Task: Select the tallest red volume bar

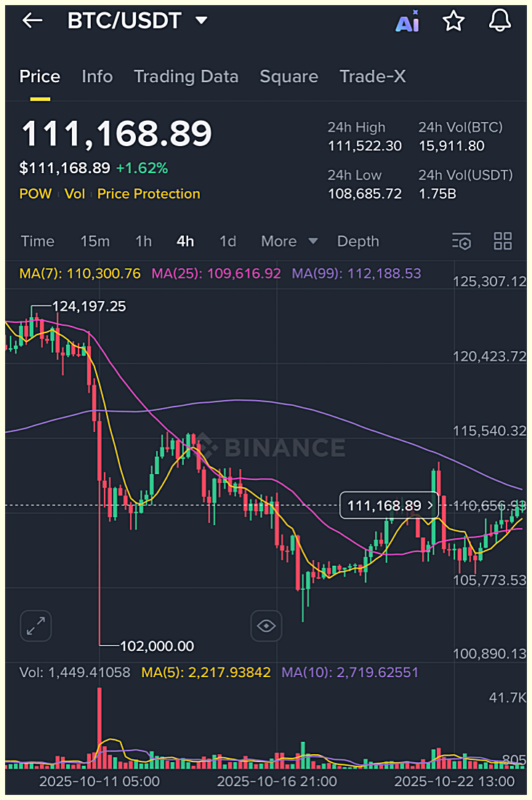Action: [x=100, y=728]
